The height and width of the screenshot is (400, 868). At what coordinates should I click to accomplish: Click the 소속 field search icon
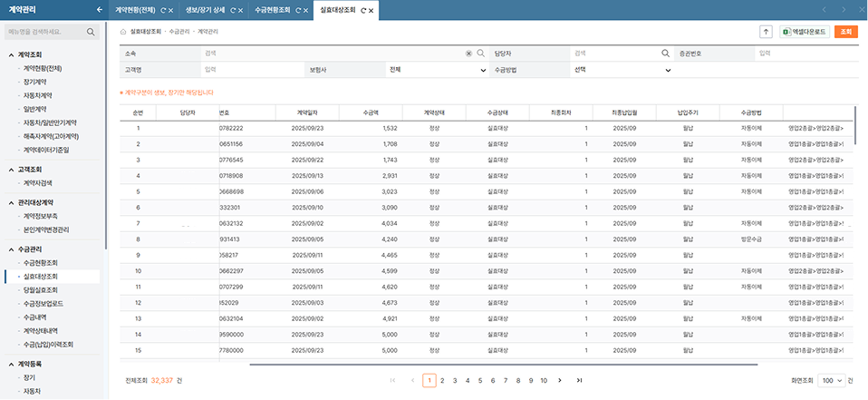481,54
